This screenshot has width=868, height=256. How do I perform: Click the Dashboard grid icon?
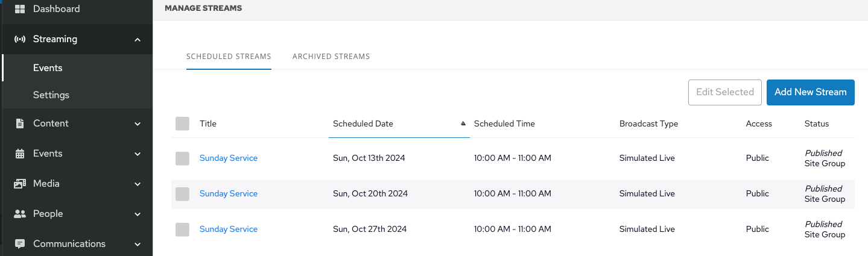20,9
